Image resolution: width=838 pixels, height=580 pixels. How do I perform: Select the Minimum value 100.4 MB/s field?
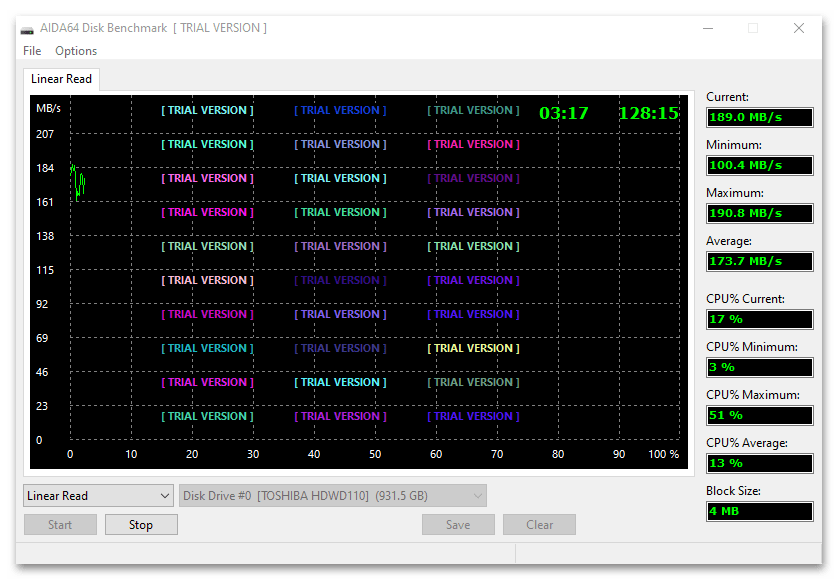tap(759, 165)
